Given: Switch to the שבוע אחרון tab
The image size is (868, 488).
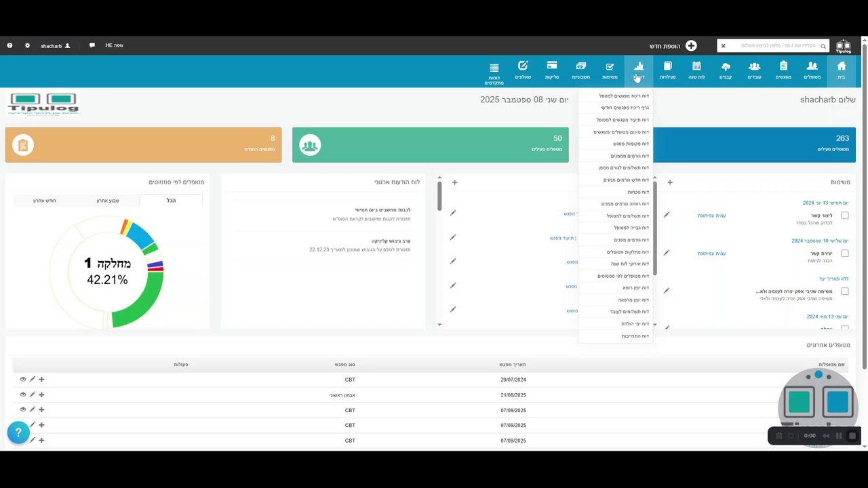Looking at the screenshot, I should [108, 201].
